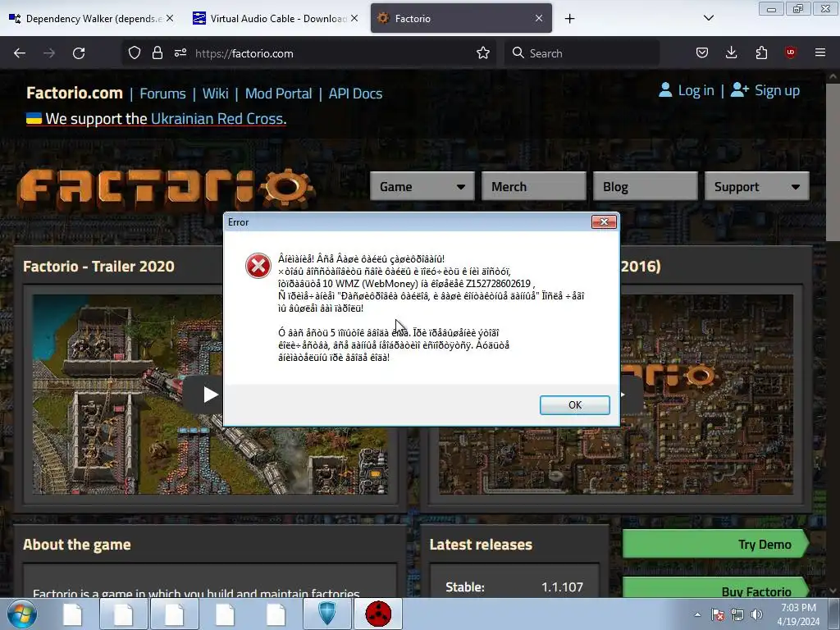
Task: Close the Factorio tab
Action: click(539, 18)
